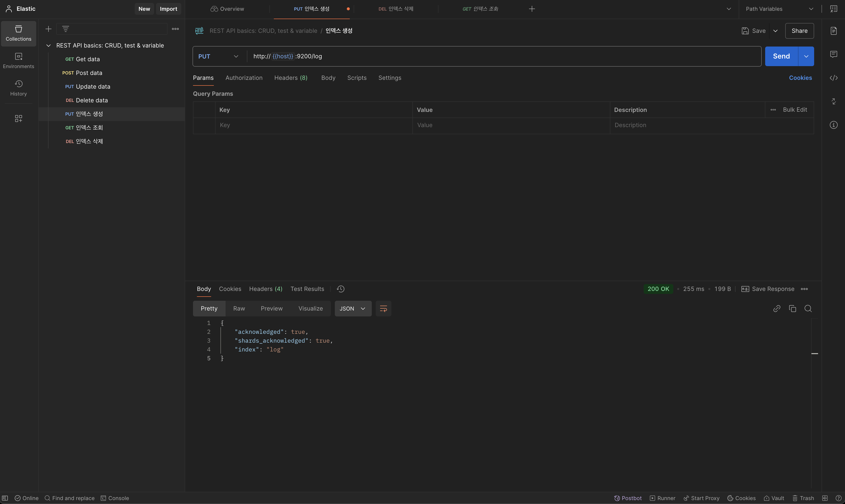Open the documentation icon in right sidebar
Viewport: 845px width, 504px height.
pos(833,31)
